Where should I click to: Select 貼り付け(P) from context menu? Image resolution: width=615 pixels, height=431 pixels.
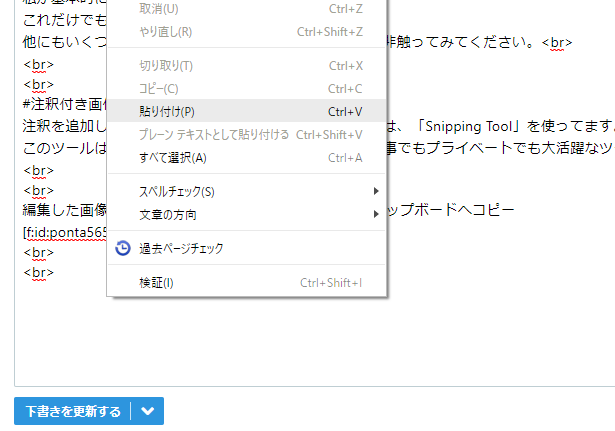click(x=247, y=112)
